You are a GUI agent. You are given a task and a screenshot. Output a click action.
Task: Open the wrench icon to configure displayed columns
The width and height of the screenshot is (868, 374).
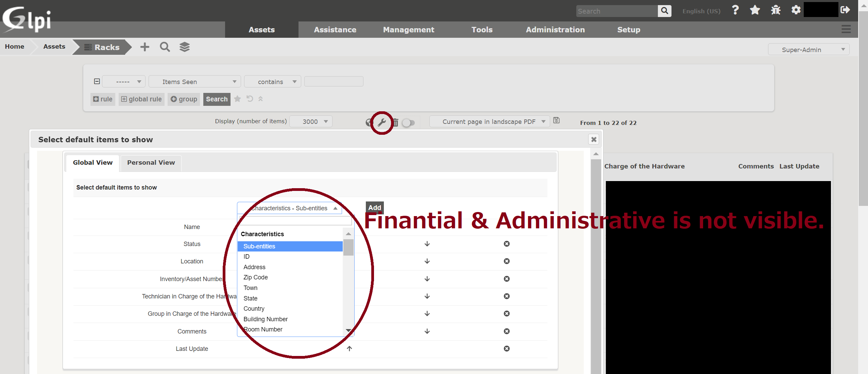(x=382, y=123)
